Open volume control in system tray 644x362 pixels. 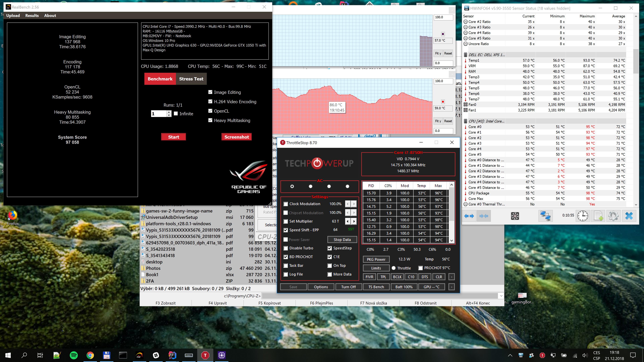pyautogui.click(x=585, y=355)
